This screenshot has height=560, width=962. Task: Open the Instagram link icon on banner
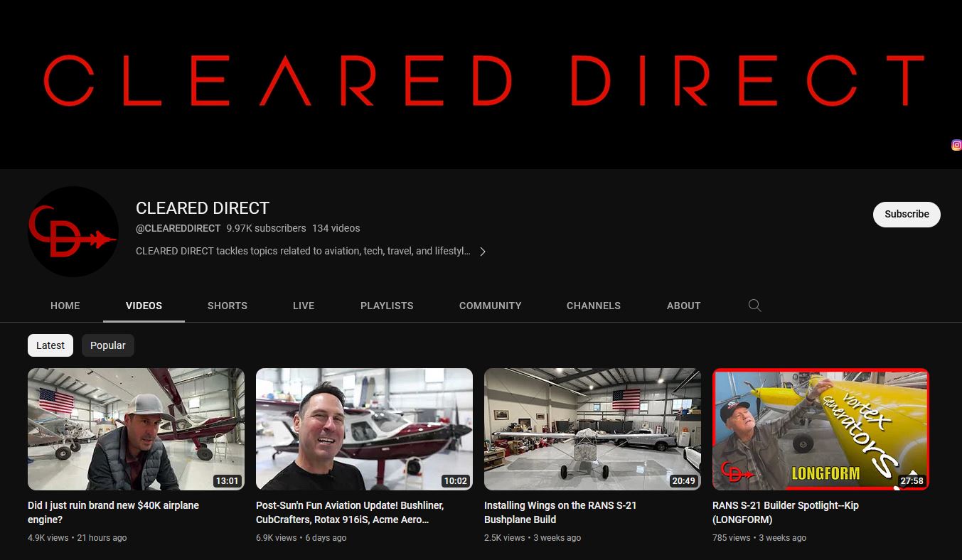(x=956, y=145)
